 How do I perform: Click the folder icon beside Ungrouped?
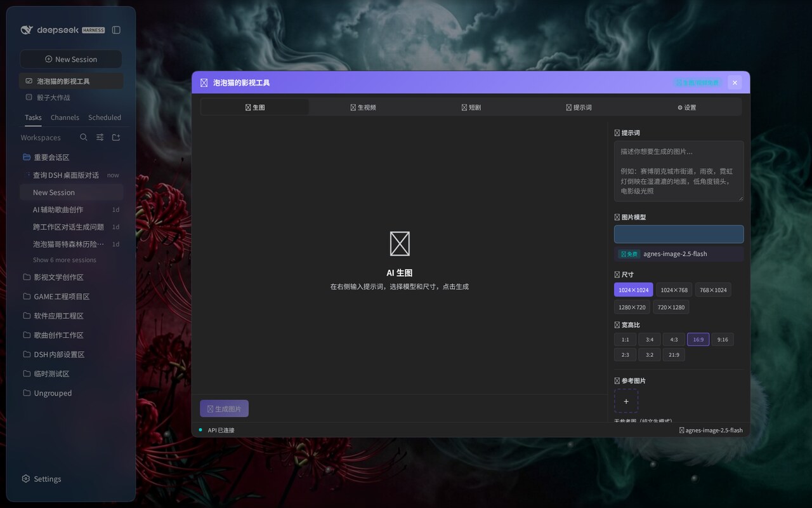27,393
